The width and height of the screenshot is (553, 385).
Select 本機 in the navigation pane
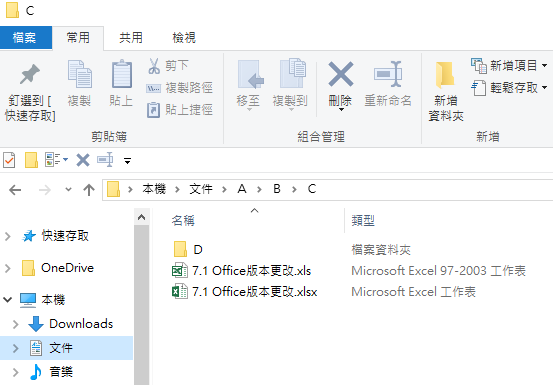pyautogui.click(x=53, y=300)
